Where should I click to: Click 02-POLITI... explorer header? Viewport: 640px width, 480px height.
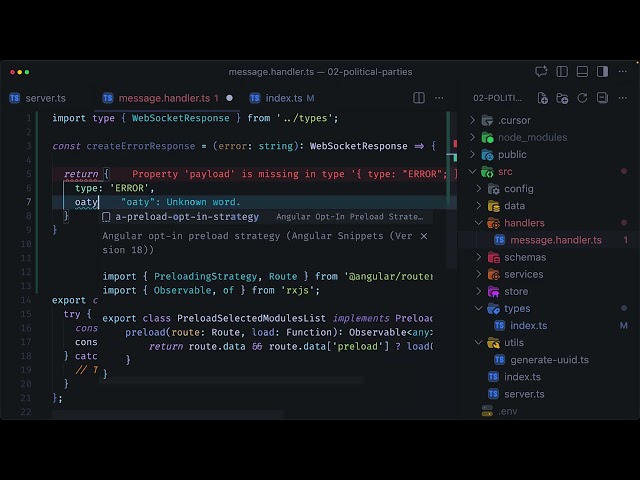pos(497,98)
